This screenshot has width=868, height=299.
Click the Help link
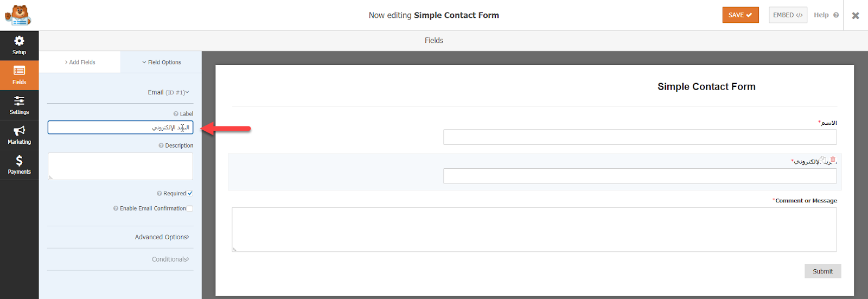(826, 15)
